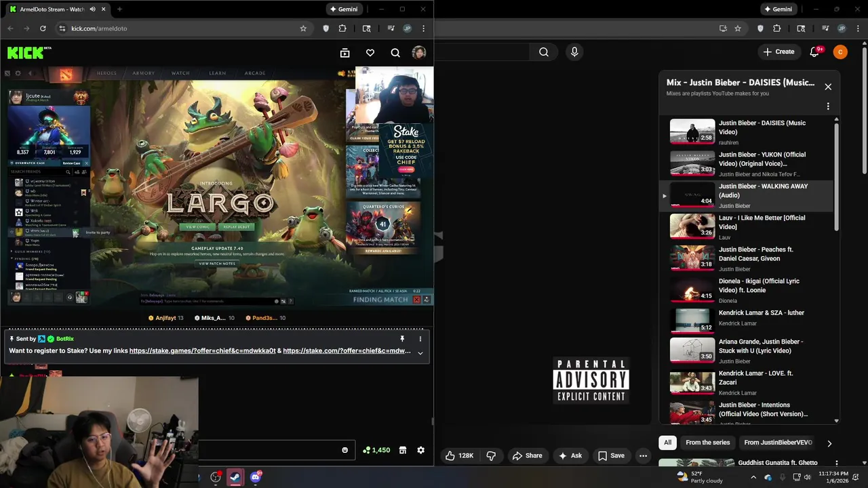This screenshot has width=868, height=488.
Task: Select From JustinBieberVEVO chip
Action: 778,443
